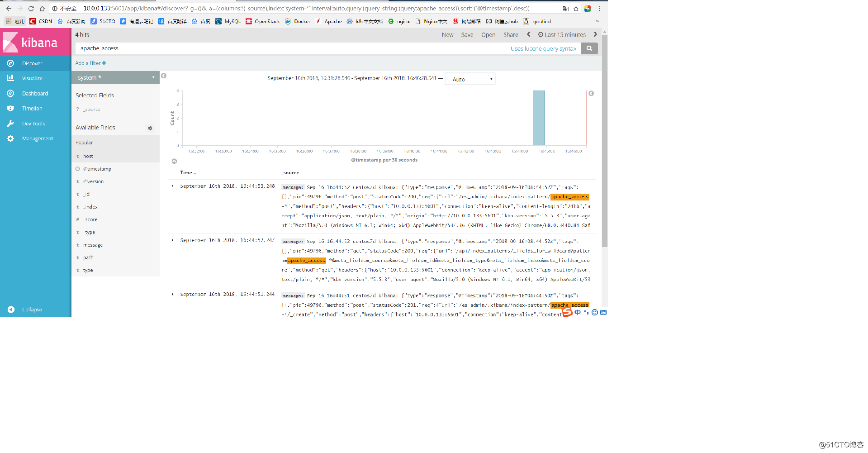This screenshot has width=868, height=453.
Task: Reload the browser page
Action: [31, 9]
